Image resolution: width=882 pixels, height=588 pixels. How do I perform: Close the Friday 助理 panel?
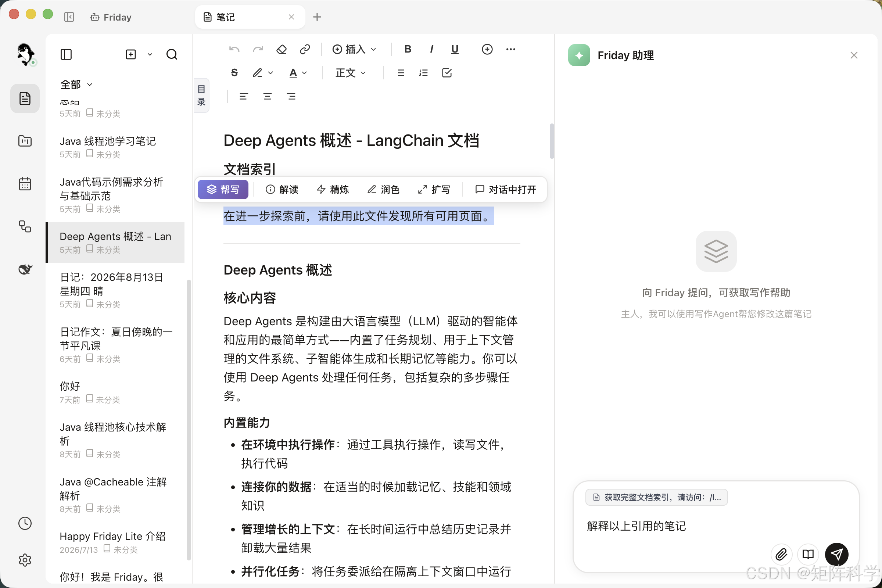coord(854,55)
